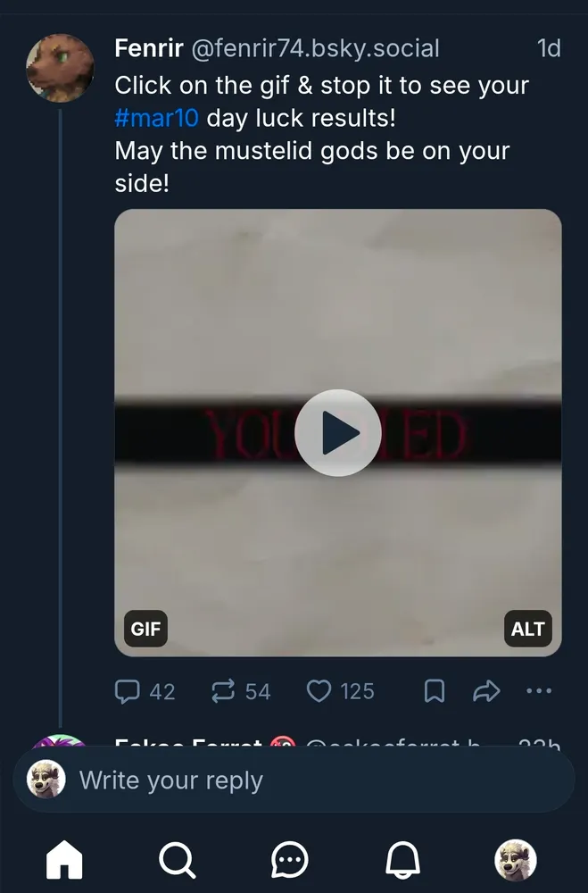Open the @fenrir74.bsky.social handle
The height and width of the screenshot is (893, 588).
point(315,48)
